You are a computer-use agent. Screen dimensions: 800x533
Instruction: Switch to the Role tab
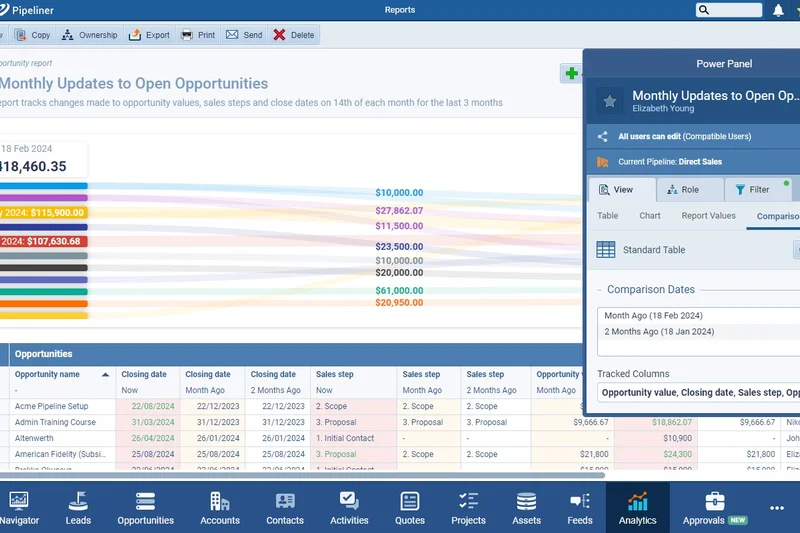tap(690, 190)
